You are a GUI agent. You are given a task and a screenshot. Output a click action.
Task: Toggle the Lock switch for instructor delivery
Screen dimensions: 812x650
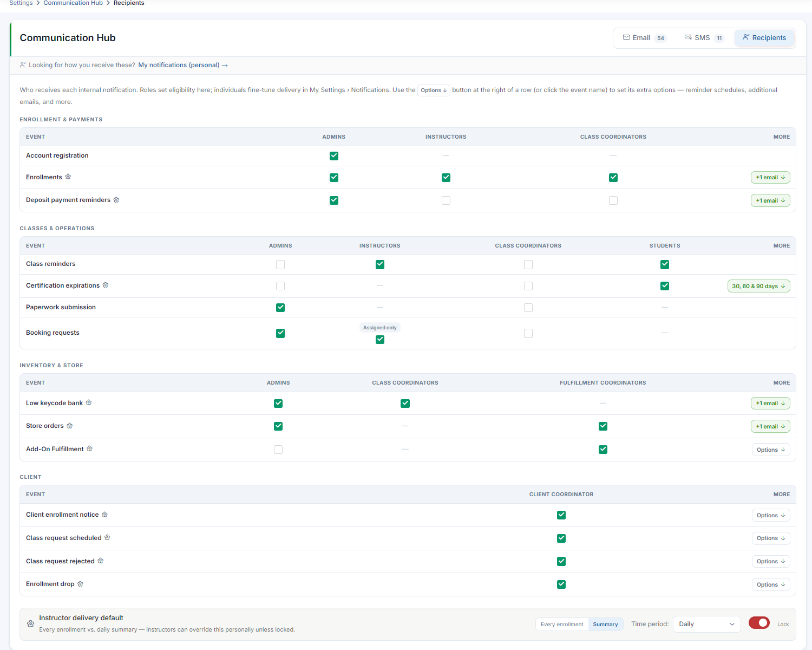759,623
